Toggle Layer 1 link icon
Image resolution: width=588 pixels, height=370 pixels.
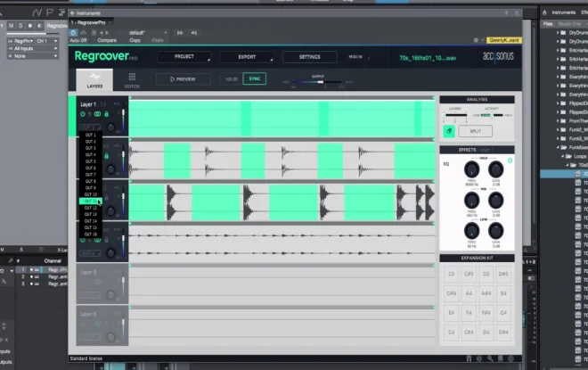(x=97, y=114)
